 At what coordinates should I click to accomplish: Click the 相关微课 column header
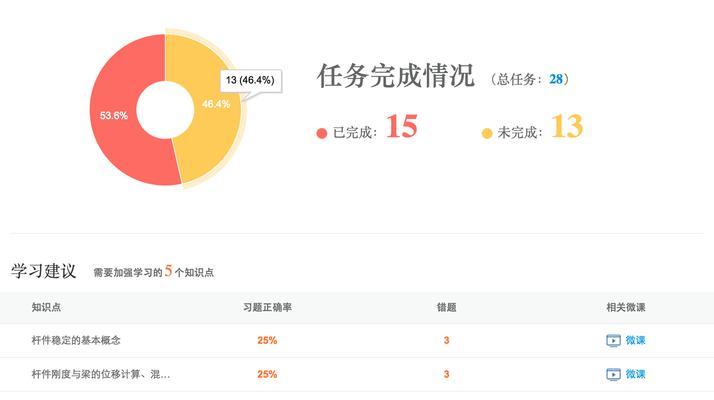pyautogui.click(x=626, y=307)
